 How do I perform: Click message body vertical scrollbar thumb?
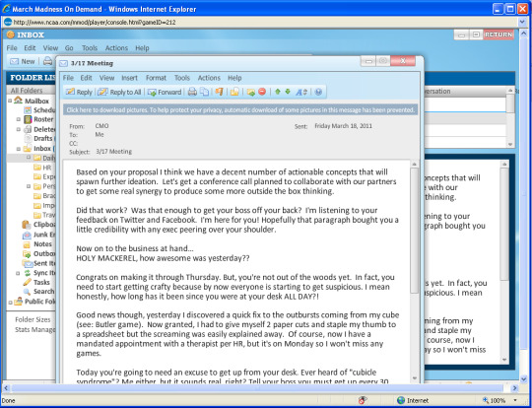point(414,231)
